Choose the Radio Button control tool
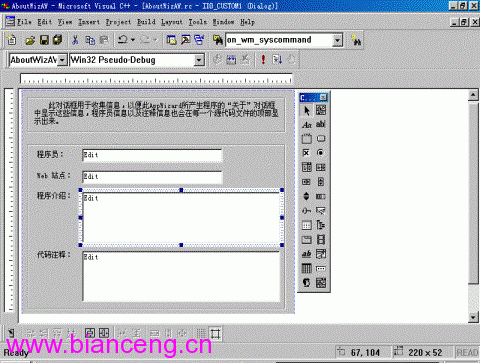The width and height of the screenshot is (480, 363). [321, 153]
